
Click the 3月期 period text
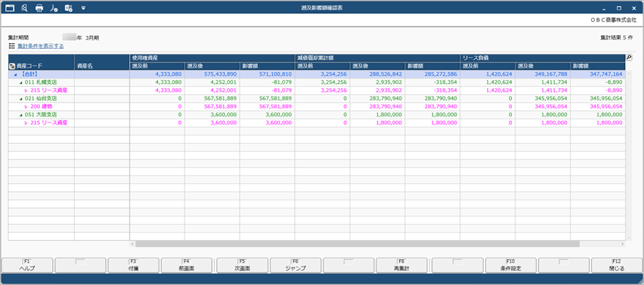(x=93, y=38)
